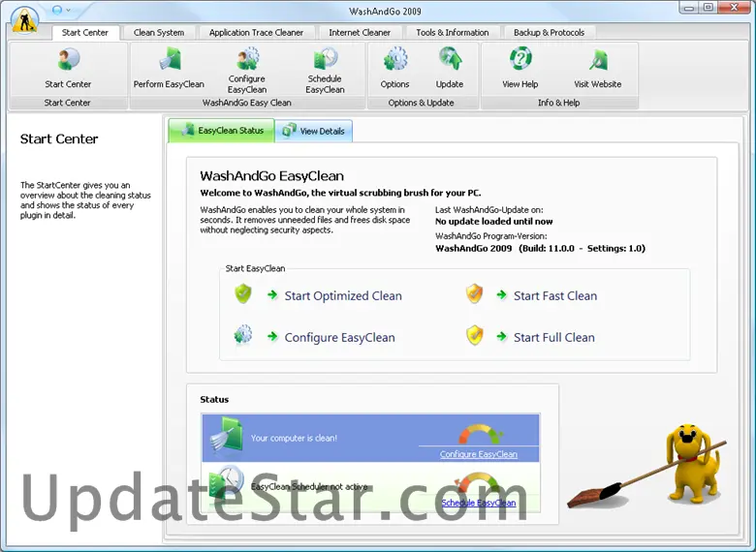Open the Options gear in ribbon
Screen dimensions: 756x552
coord(394,69)
